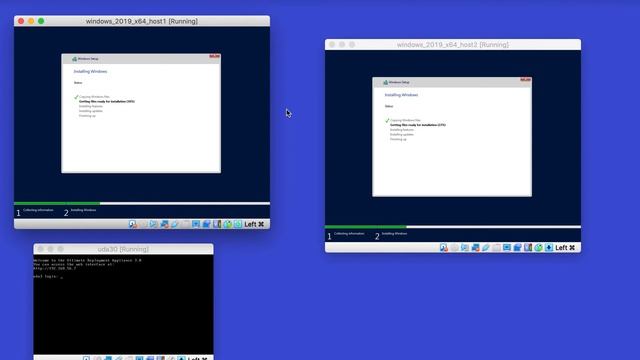Click the display icon in host2 status bar

point(507,248)
